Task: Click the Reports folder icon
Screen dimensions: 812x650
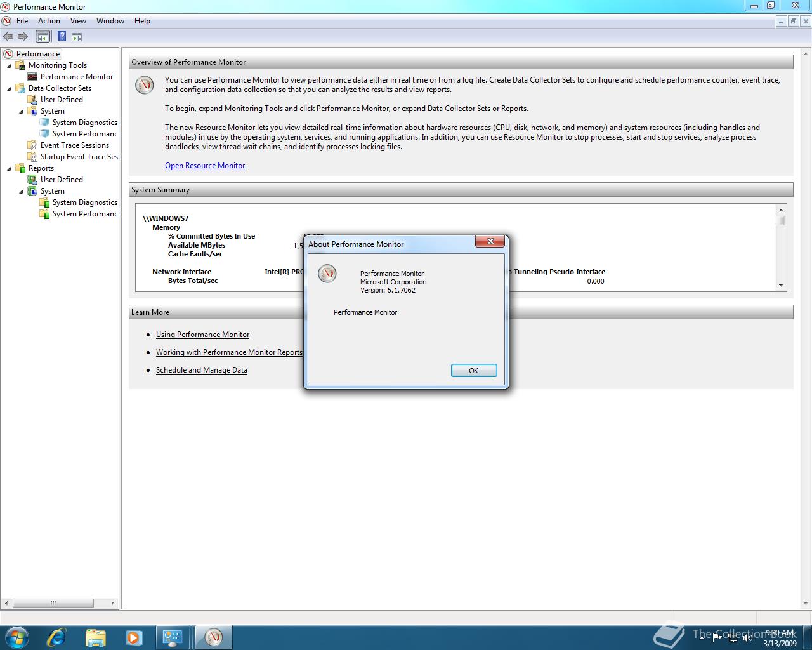Action: pos(20,168)
